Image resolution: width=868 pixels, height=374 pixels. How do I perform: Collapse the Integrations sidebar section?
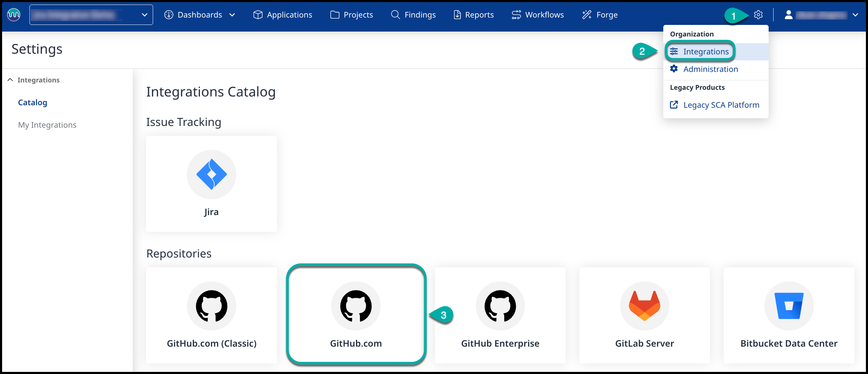click(x=11, y=80)
